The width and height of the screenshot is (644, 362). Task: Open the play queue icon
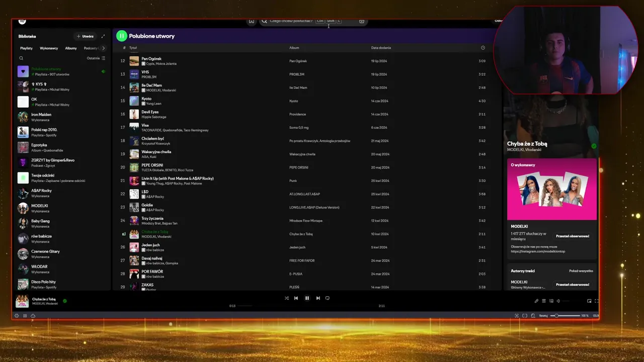(x=544, y=301)
